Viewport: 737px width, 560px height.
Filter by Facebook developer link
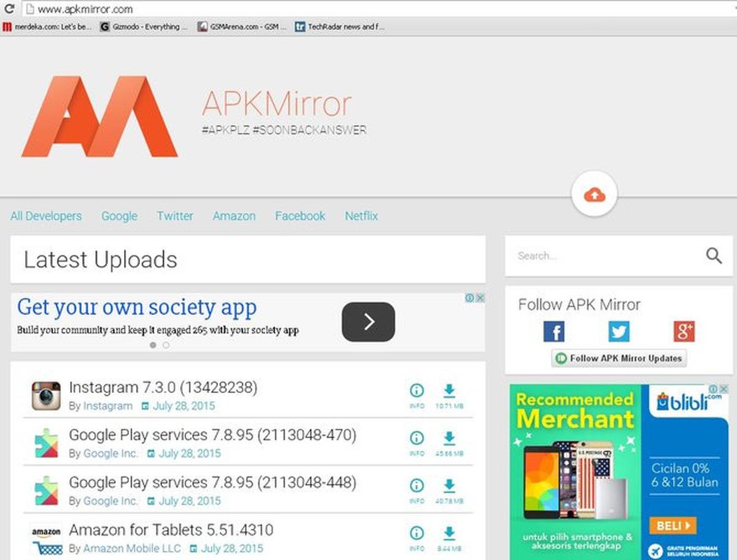(300, 216)
